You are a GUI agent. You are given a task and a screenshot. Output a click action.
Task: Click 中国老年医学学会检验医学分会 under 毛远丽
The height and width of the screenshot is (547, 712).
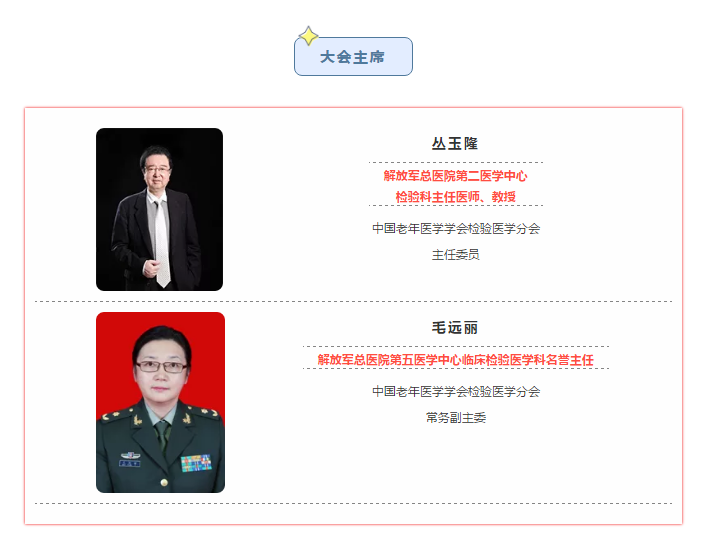point(456,391)
